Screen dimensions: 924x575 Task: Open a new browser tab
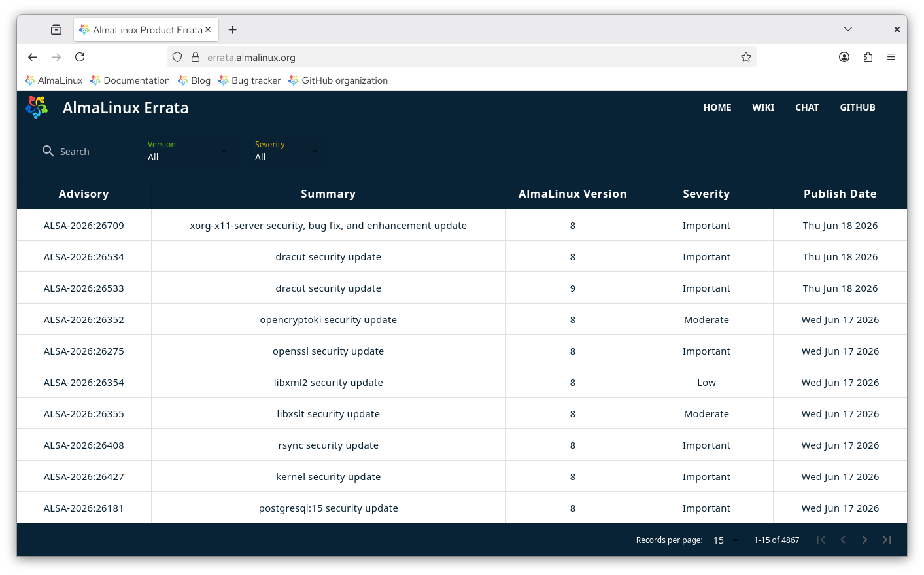pos(232,29)
